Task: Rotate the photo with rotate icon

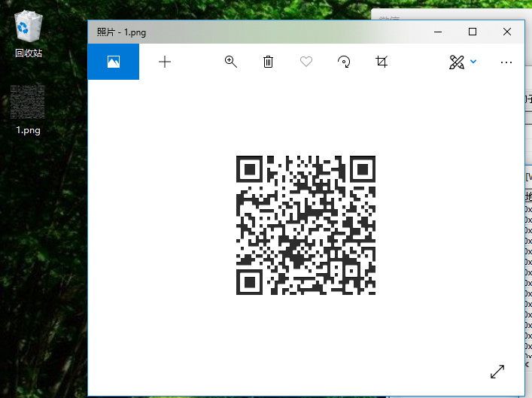Action: click(x=344, y=62)
